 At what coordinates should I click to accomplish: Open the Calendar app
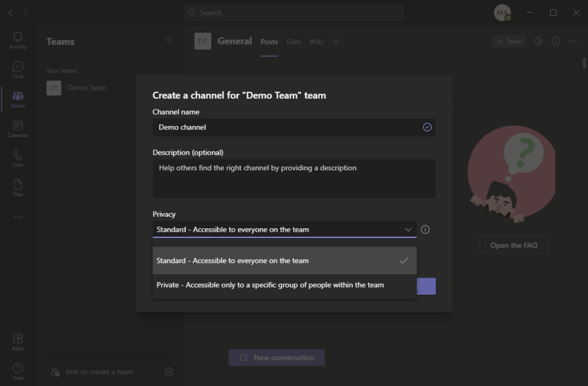[x=18, y=129]
